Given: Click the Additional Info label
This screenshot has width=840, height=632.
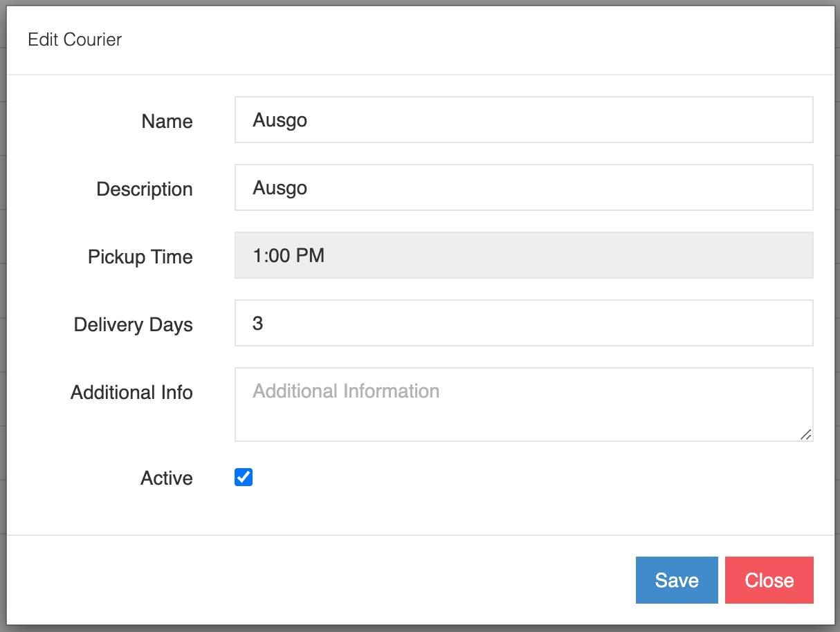Looking at the screenshot, I should [131, 392].
